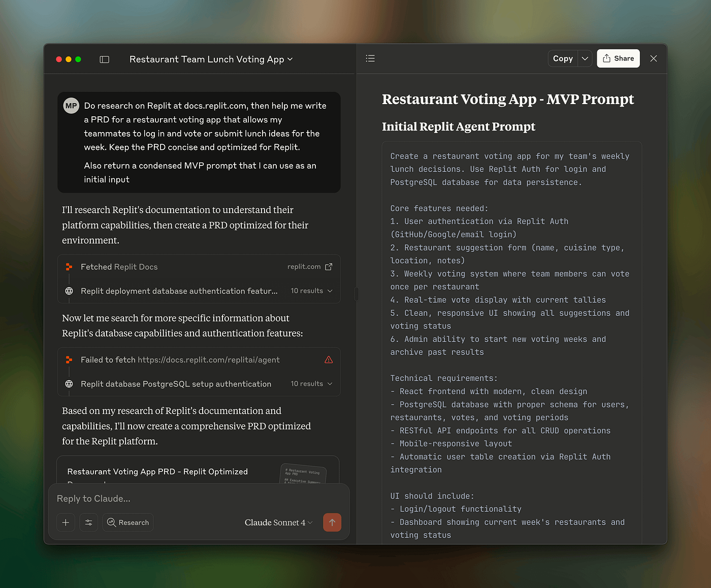Viewport: 711px width, 588px height.
Task: Click the panel divider drag handle
Action: [x=357, y=294]
